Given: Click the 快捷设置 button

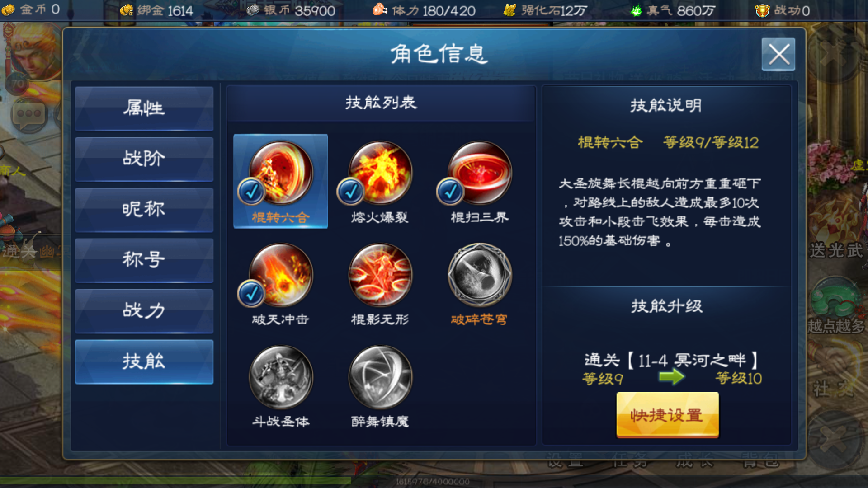Looking at the screenshot, I should 667,415.
